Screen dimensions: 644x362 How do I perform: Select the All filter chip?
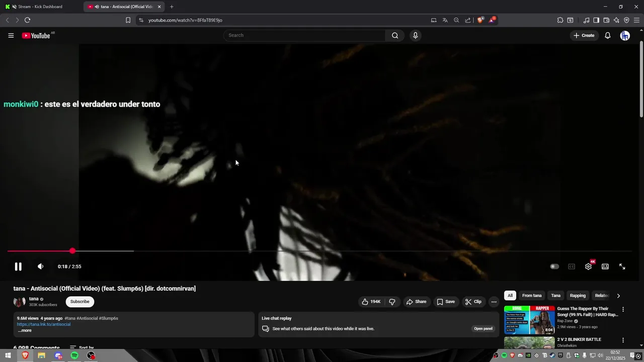tap(510, 296)
